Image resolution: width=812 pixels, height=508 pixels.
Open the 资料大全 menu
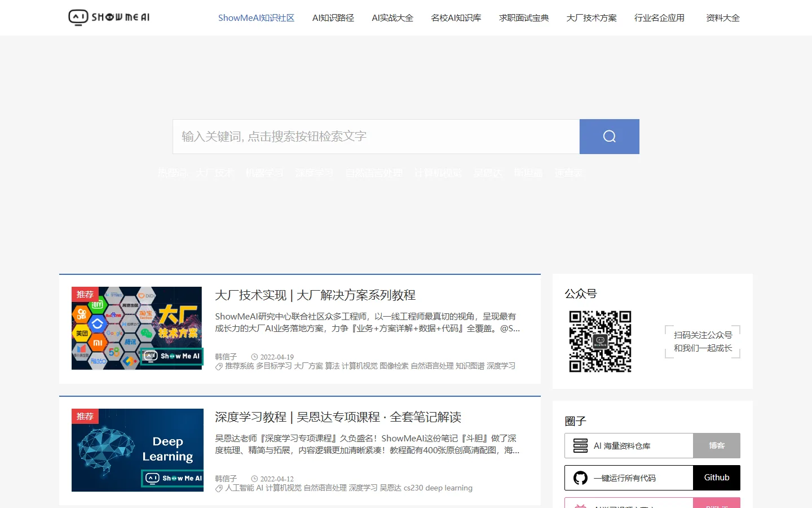723,18
